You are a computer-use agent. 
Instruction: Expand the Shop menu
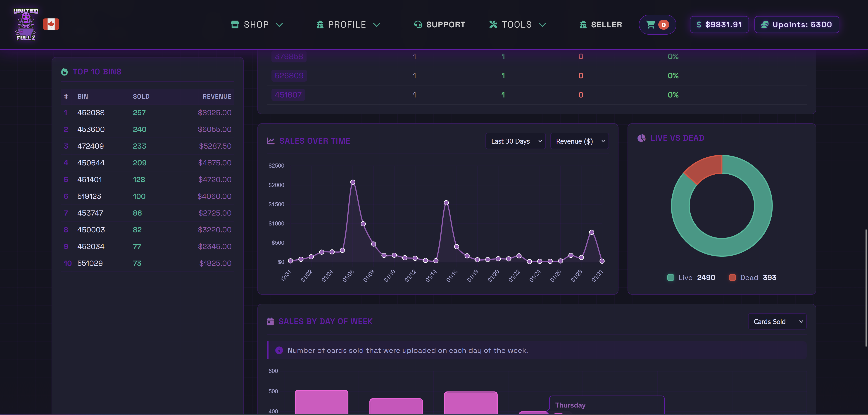tap(257, 25)
